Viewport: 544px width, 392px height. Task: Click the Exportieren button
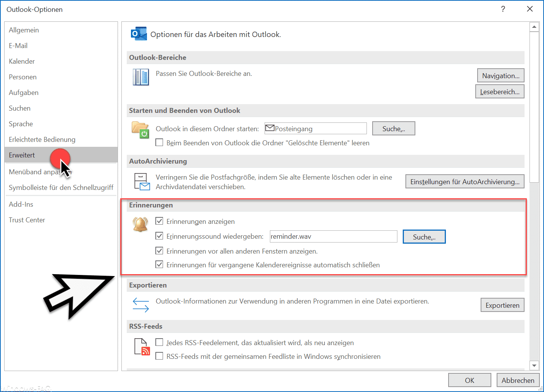502,305
